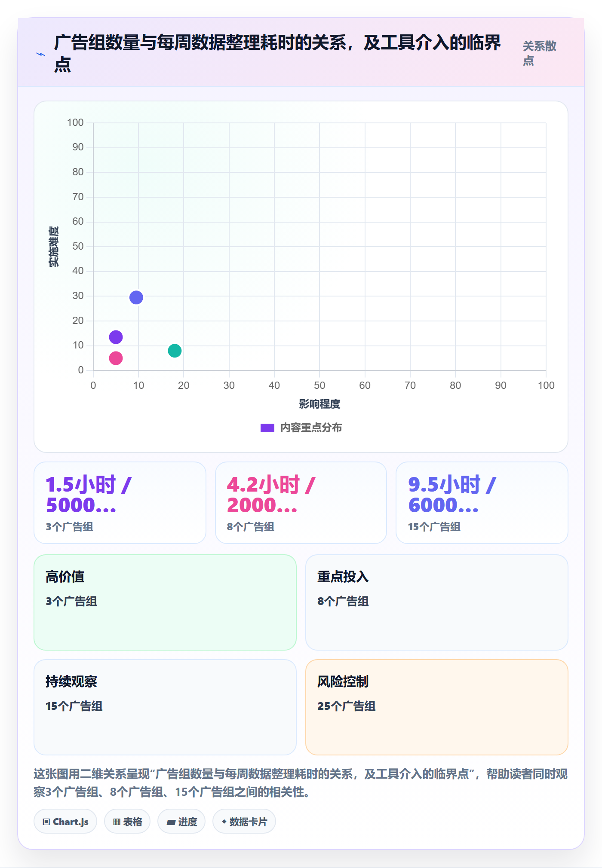Click the 4.2小时 / 2000… stat value
The image size is (602, 868).
point(271,495)
